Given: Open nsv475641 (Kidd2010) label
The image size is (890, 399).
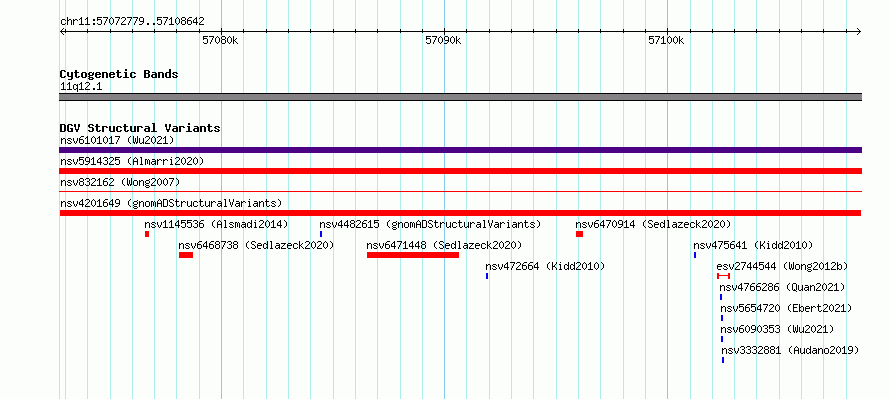Looking at the screenshot, I should [x=753, y=245].
